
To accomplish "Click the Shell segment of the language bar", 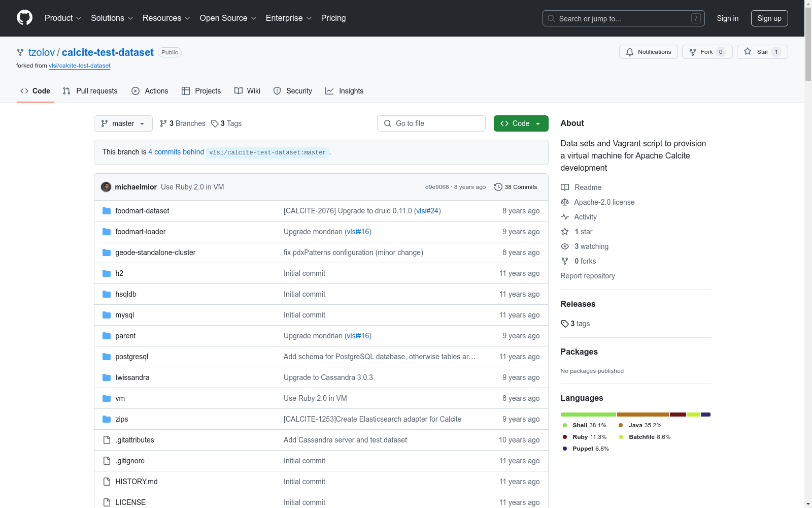I will (588, 415).
